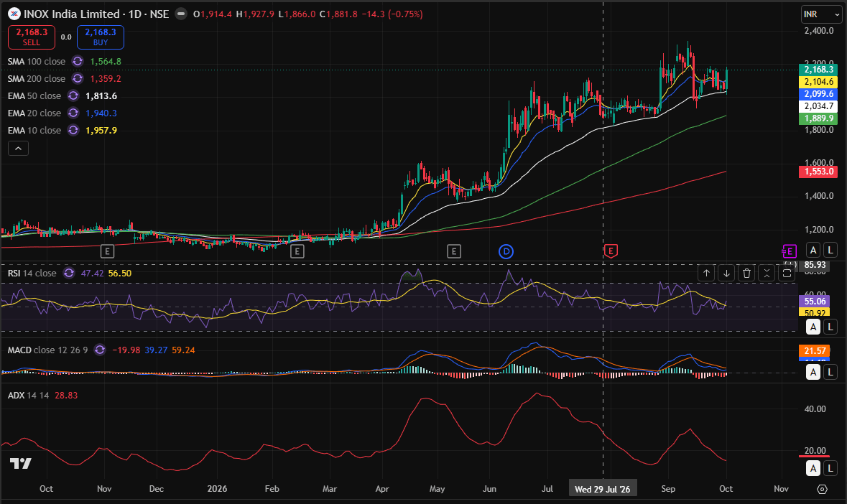Image resolution: width=847 pixels, height=504 pixels.
Task: Click the orange 21.57 MACD axis label
Action: tap(815, 351)
